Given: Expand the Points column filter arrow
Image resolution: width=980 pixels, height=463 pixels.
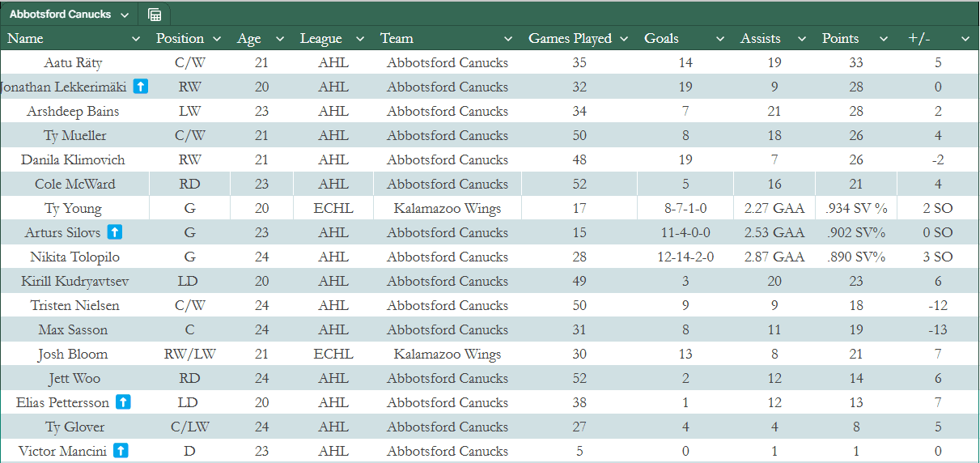Looking at the screenshot, I should 884,39.
